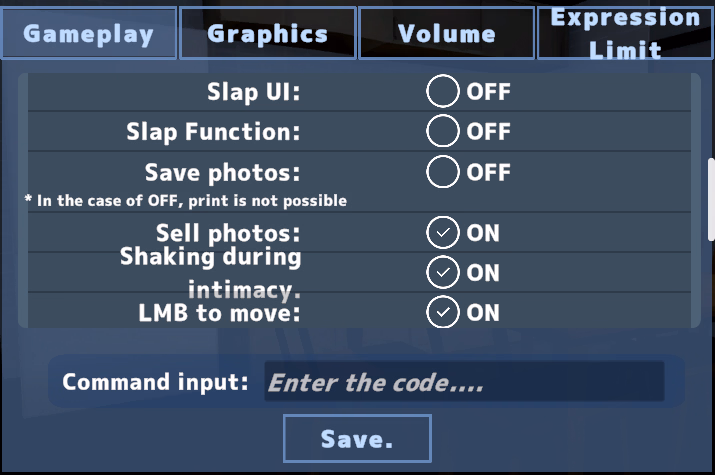Uncheck Shaking during intimacy toggle

click(x=442, y=273)
